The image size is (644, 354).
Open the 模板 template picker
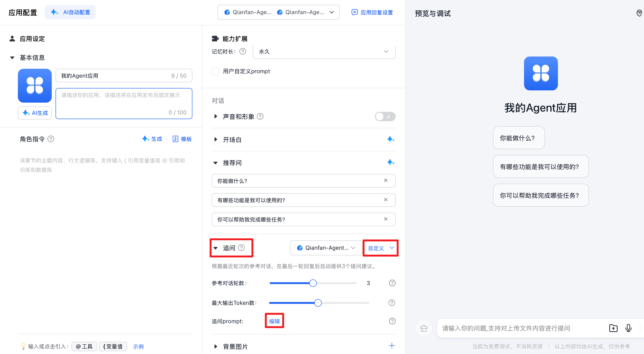tap(182, 139)
